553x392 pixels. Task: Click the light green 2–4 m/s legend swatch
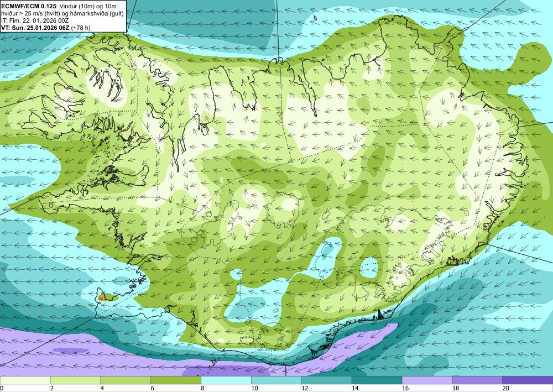pyautogui.click(x=75, y=380)
